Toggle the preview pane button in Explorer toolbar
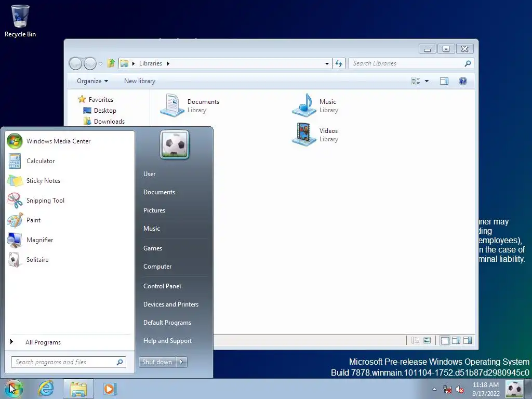The width and height of the screenshot is (532, 399). pos(444,81)
